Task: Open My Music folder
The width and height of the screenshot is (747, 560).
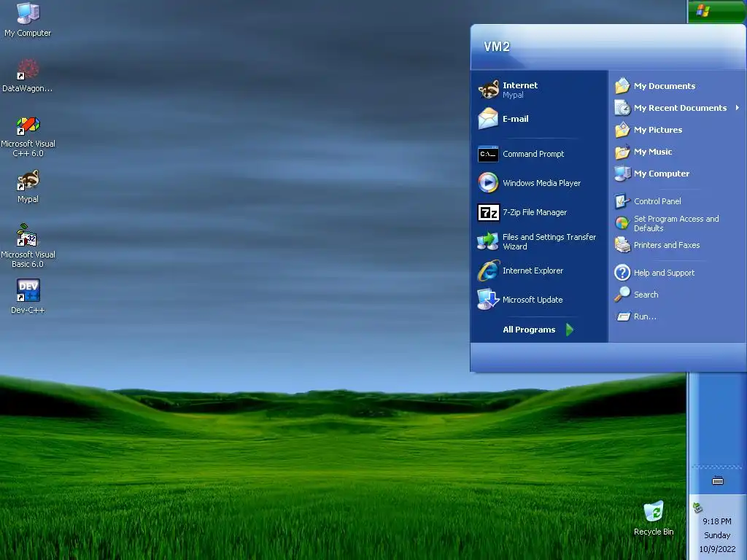Action: [x=678, y=152]
